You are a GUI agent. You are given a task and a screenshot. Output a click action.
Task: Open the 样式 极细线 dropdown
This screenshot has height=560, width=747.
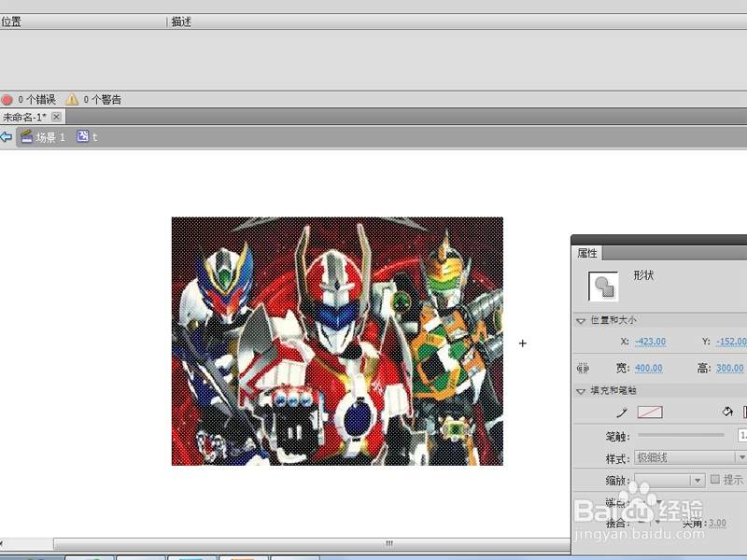point(690,457)
